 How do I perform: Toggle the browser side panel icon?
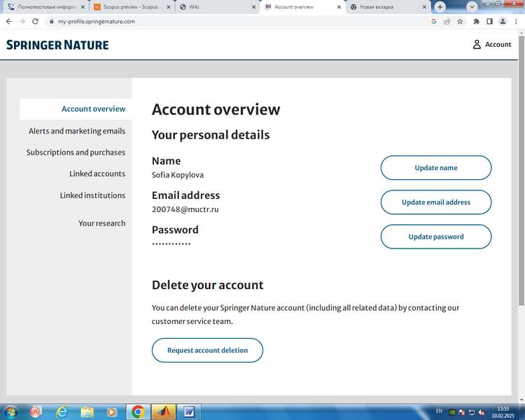[x=489, y=21]
